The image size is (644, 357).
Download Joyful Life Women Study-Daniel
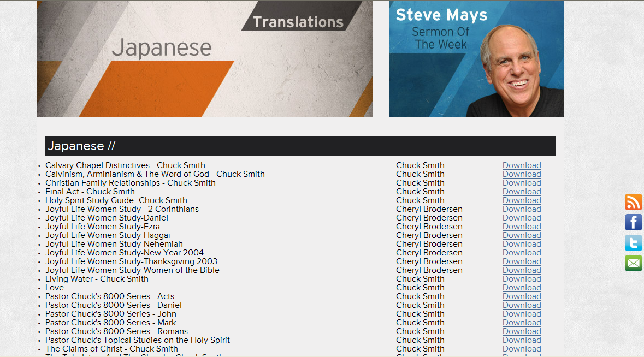point(522,218)
